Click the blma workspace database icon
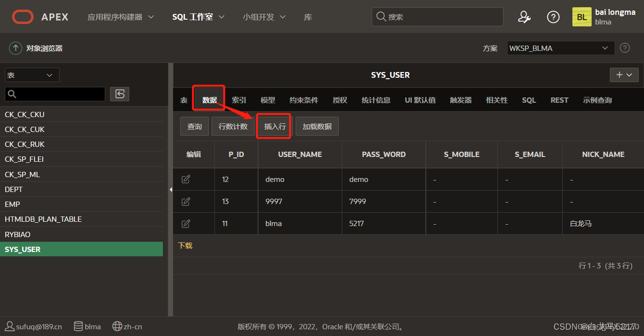 [78, 326]
